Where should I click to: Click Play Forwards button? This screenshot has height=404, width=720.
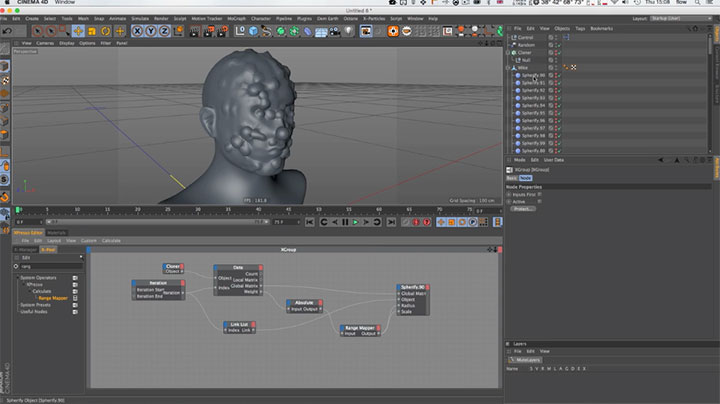tap(355, 222)
